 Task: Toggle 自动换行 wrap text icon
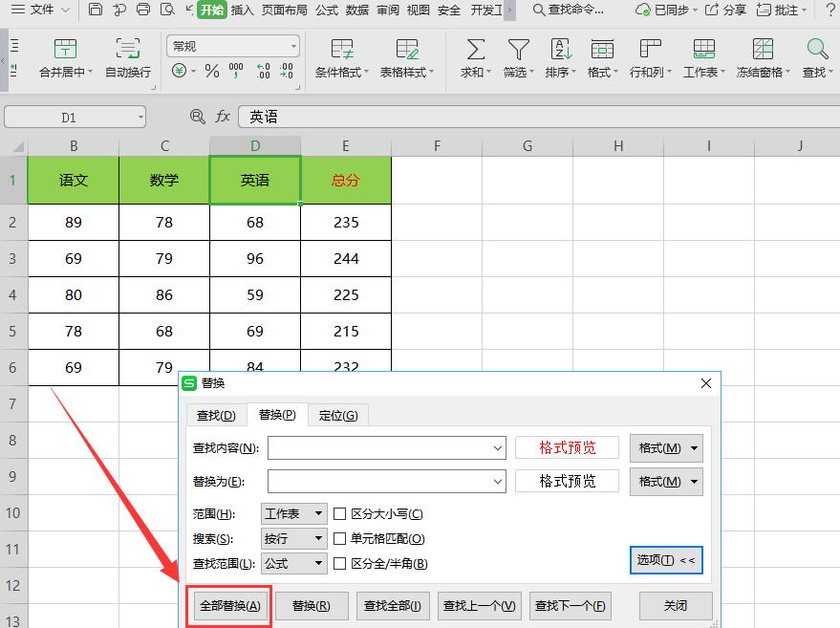pos(127,50)
